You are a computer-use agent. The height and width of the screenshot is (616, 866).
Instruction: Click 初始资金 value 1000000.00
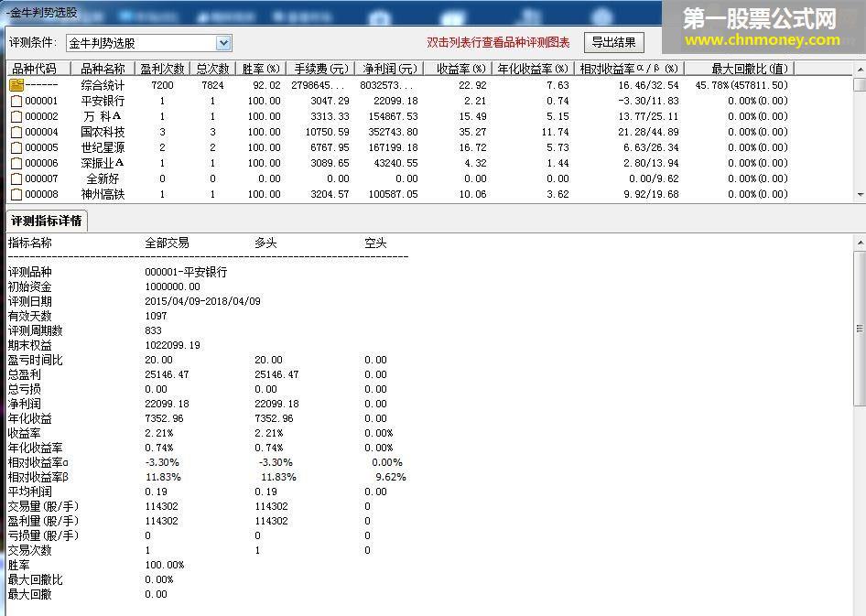pyautogui.click(x=172, y=287)
